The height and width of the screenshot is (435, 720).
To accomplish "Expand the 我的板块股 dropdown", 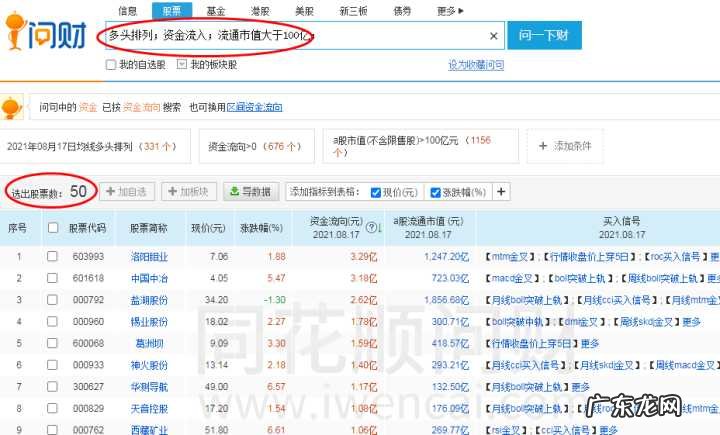I will 182,64.
